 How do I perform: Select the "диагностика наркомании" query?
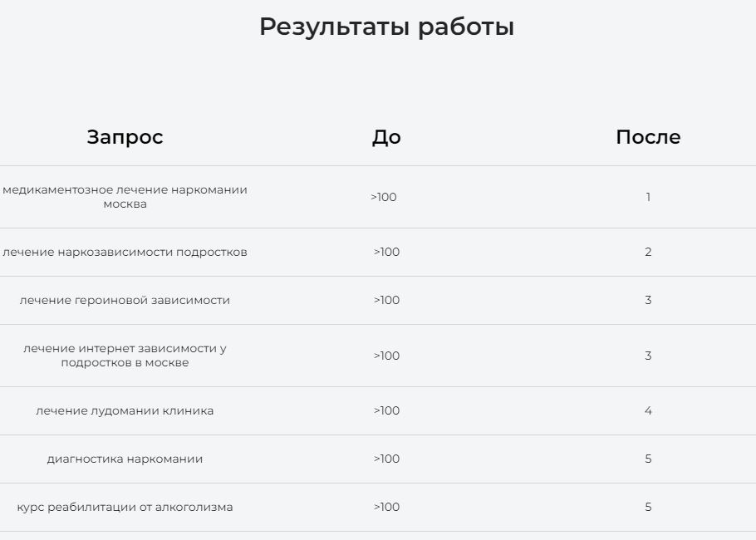[x=125, y=459]
